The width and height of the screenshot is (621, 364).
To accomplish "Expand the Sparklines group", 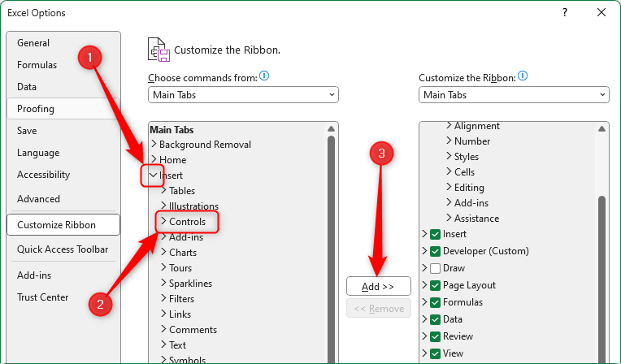I will 163,284.
